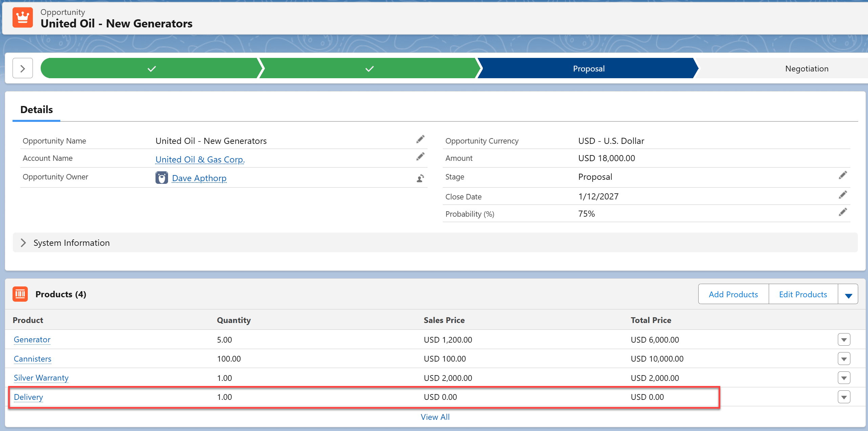Click pencil icon next to Account Name

[x=420, y=157]
